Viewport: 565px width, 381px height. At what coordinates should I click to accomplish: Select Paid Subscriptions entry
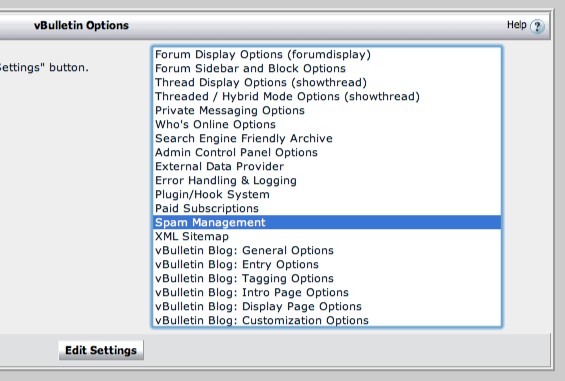(x=327, y=209)
